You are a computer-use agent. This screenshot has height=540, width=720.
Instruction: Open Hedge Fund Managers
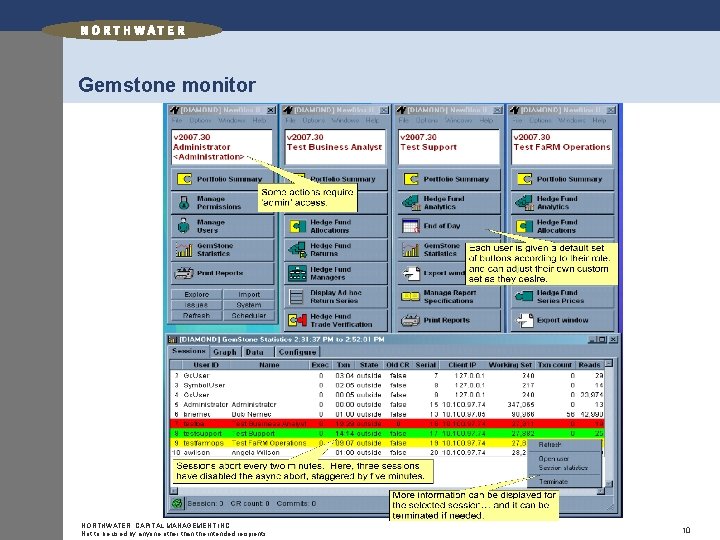[x=336, y=273]
